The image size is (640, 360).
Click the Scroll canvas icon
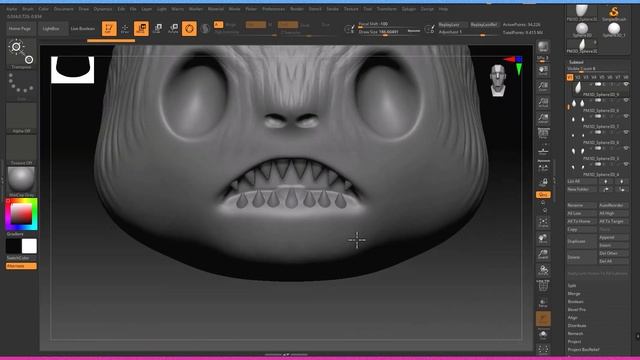click(543, 71)
